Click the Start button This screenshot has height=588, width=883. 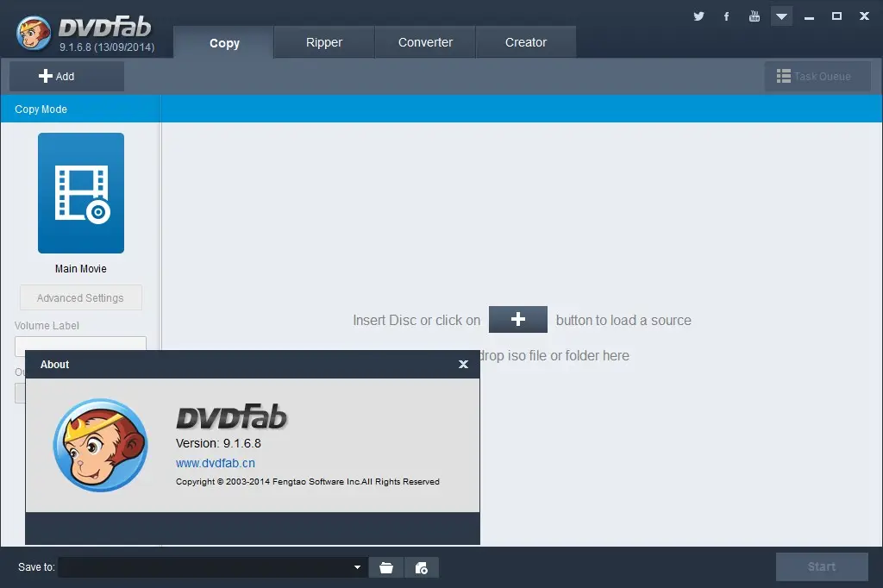(822, 566)
